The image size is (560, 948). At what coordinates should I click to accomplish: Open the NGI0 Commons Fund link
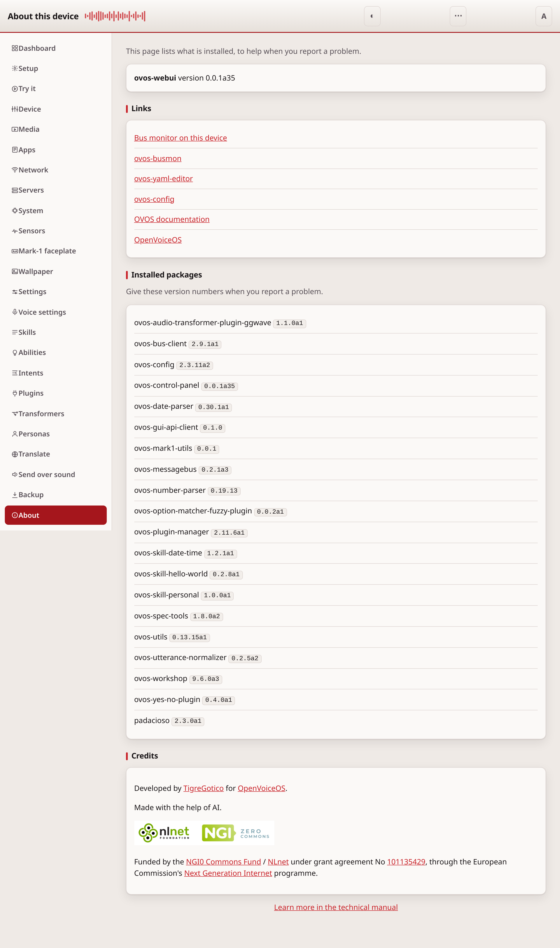click(223, 862)
